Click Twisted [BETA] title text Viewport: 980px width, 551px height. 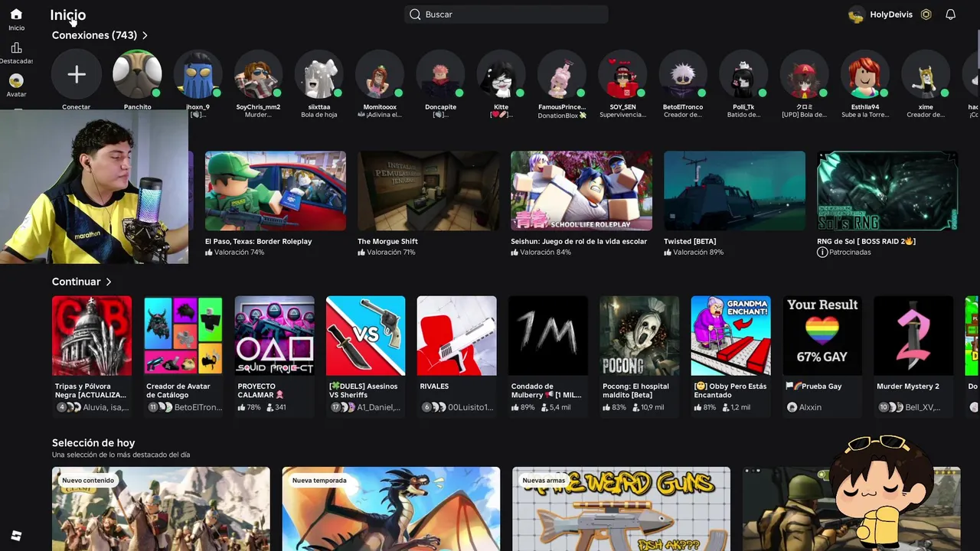(690, 241)
